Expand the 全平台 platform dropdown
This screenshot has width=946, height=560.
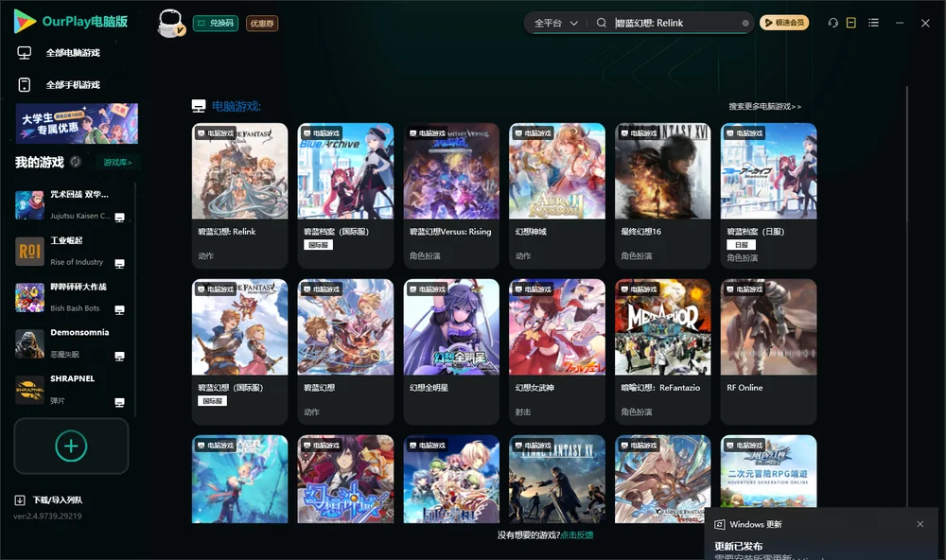coord(555,23)
